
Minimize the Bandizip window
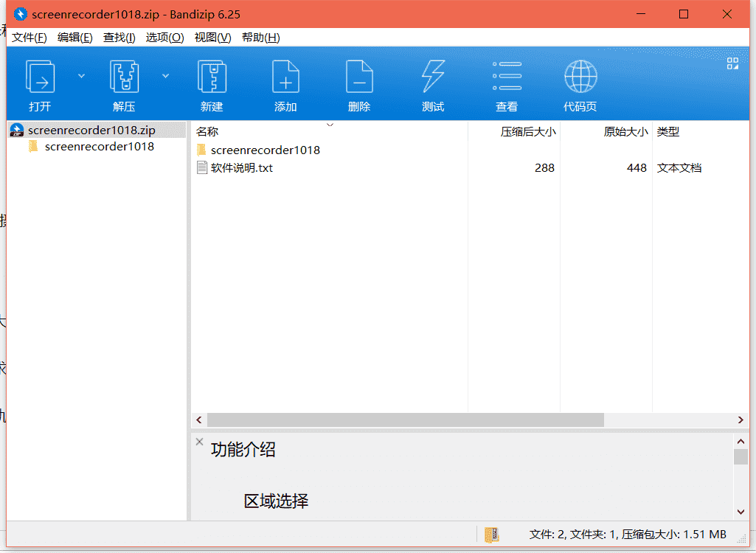coord(641,14)
